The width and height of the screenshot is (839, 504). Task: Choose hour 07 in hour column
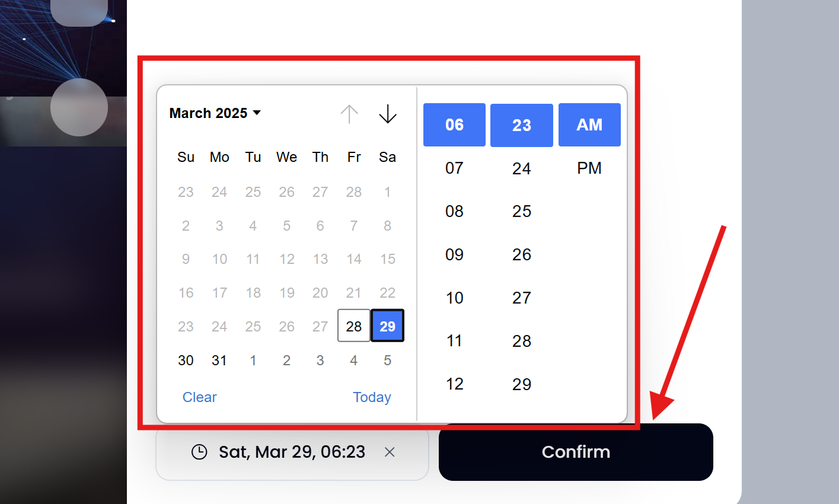(454, 168)
